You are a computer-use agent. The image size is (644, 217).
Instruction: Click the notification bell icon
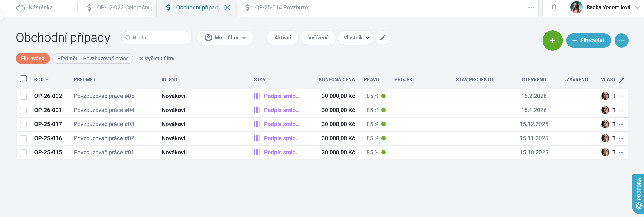click(x=554, y=7)
